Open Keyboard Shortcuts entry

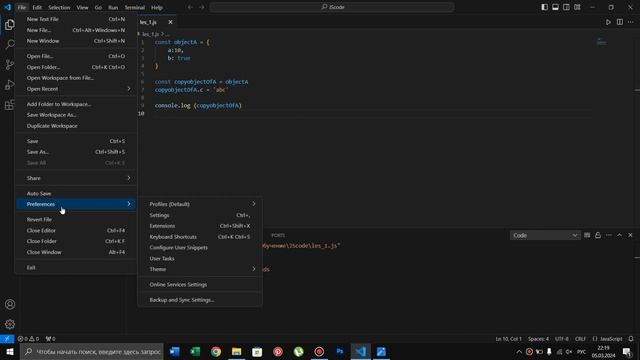[x=200, y=237]
